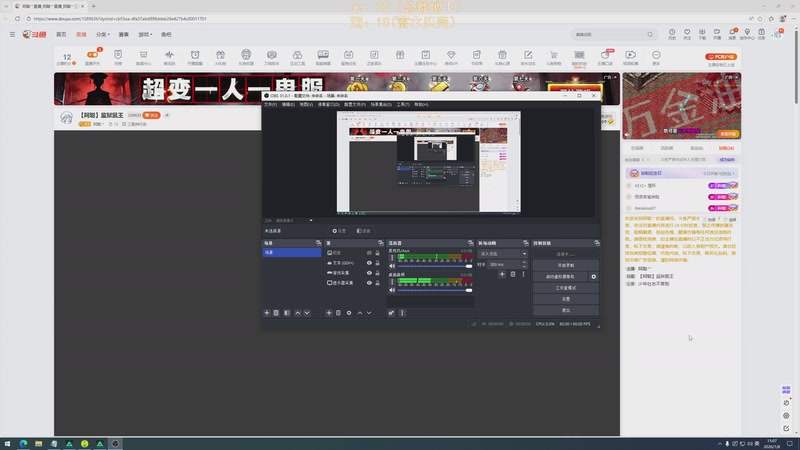Expand Douyu 分类 category dropdown

103,34
